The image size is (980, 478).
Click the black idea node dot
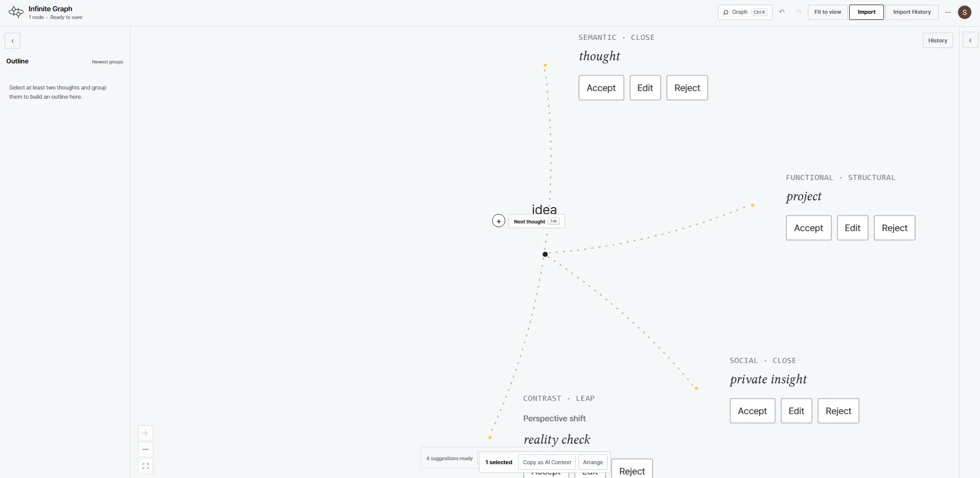tap(545, 254)
